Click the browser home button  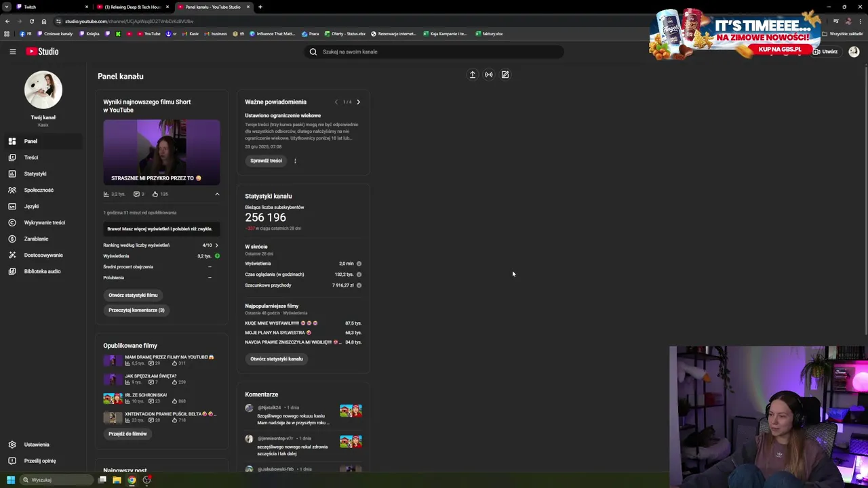click(44, 21)
